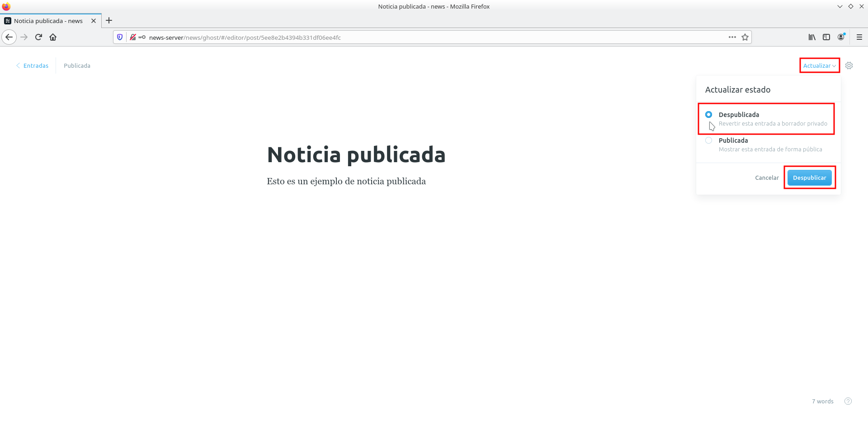Reload the page with the refresh icon
This screenshot has height=421, width=868.
[x=38, y=37]
